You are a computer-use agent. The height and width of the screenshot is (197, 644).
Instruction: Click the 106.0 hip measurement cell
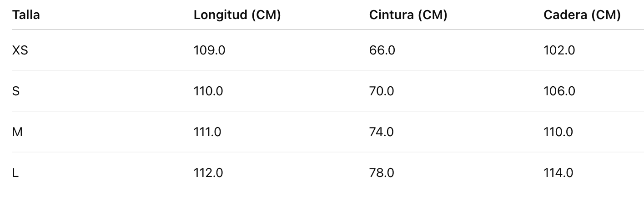[559, 91]
